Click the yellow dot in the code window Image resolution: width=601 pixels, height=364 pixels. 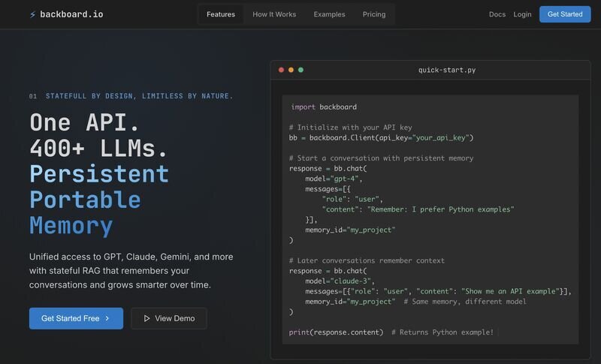pos(291,70)
